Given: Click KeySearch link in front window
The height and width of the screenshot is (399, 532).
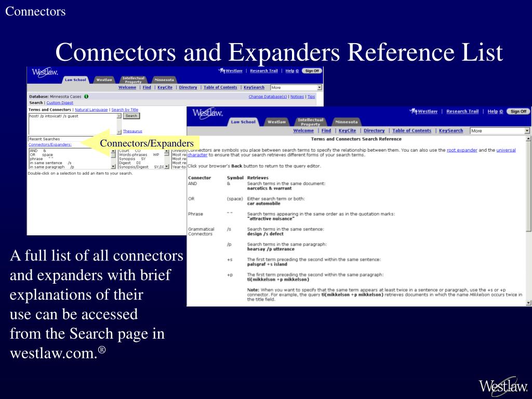Looking at the screenshot, I should (x=451, y=130).
